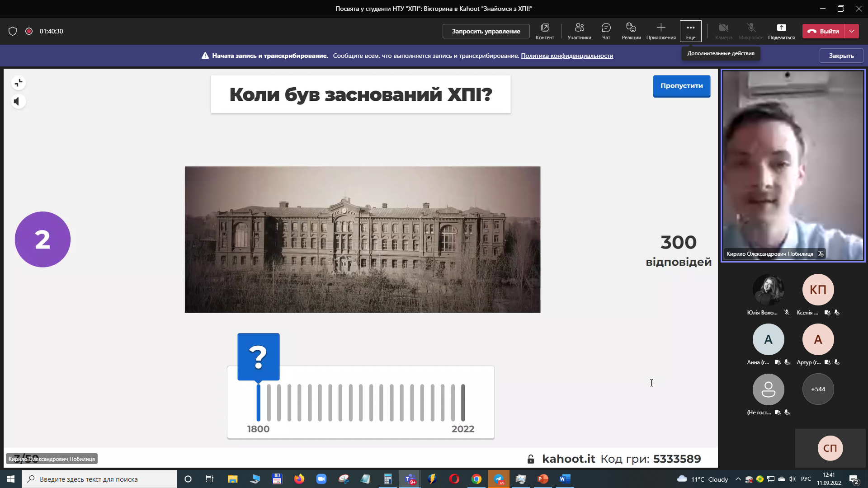Select Артур participant avatar

pos(818,339)
